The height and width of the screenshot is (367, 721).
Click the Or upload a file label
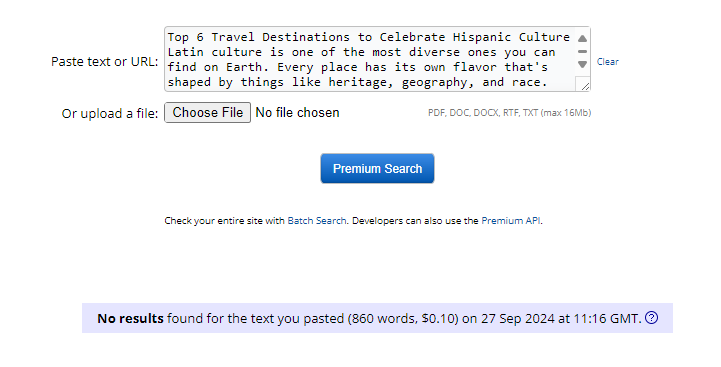point(110,114)
